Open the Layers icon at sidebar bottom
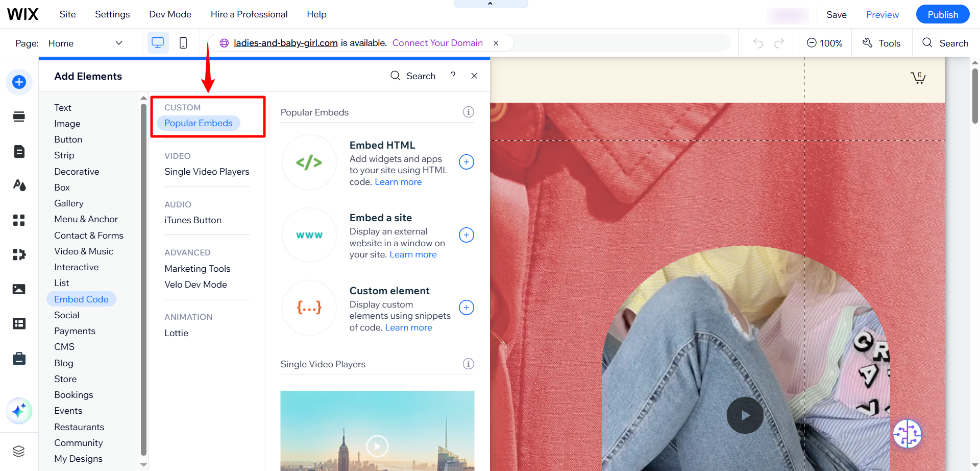 point(19,451)
